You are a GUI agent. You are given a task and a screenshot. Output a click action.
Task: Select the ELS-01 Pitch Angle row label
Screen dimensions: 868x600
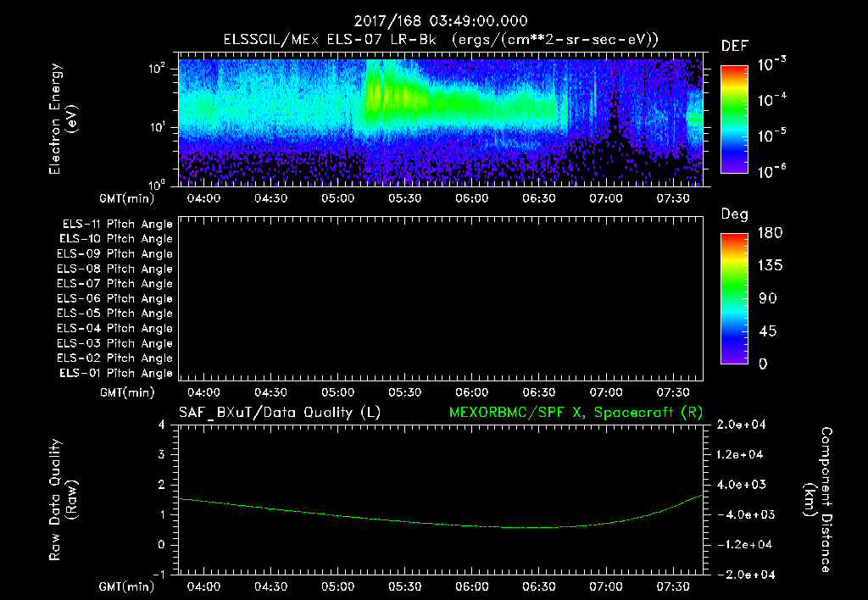tap(116, 373)
